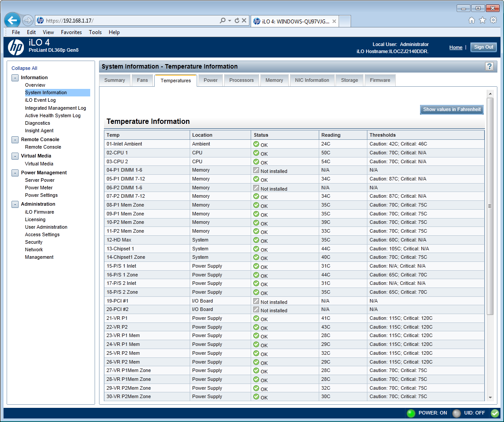The image size is (504, 422).
Task: Click Show values in Fahrenheit button
Action: 451,110
